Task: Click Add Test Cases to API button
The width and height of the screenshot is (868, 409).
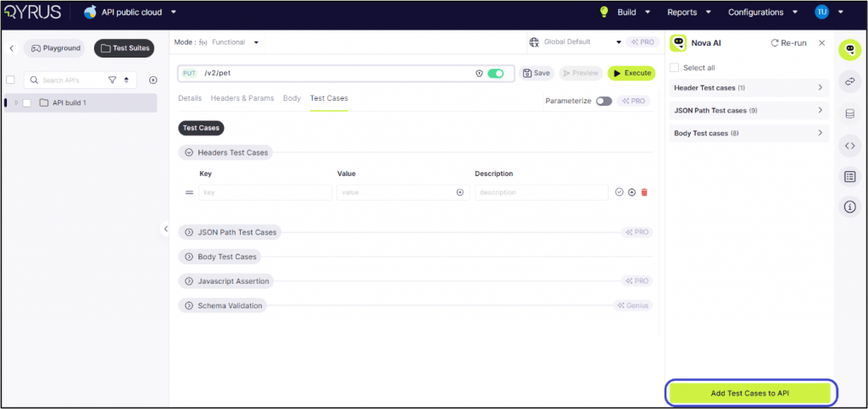Action: coord(749,393)
